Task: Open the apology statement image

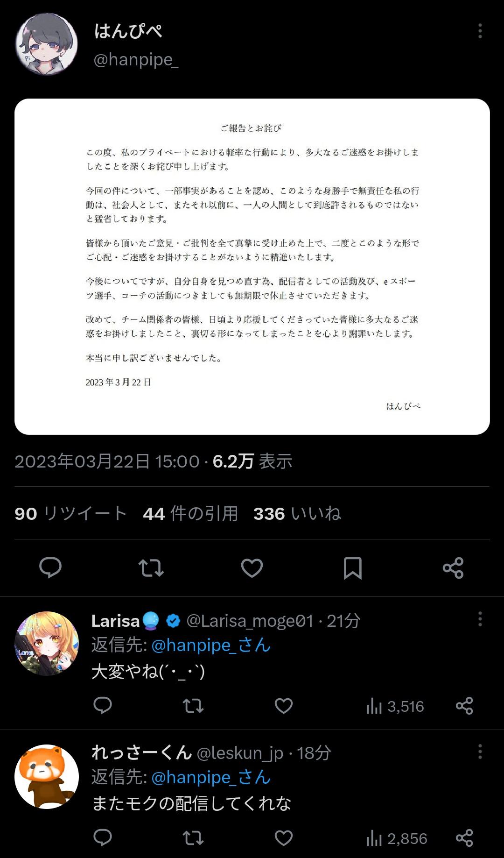Action: click(252, 267)
